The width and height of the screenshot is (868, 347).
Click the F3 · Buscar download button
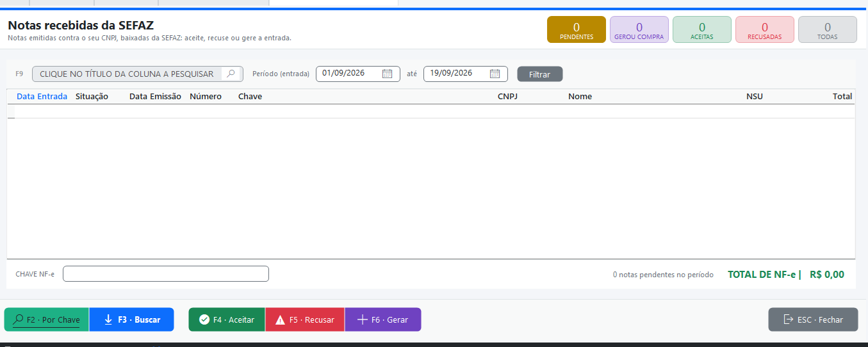(x=132, y=319)
